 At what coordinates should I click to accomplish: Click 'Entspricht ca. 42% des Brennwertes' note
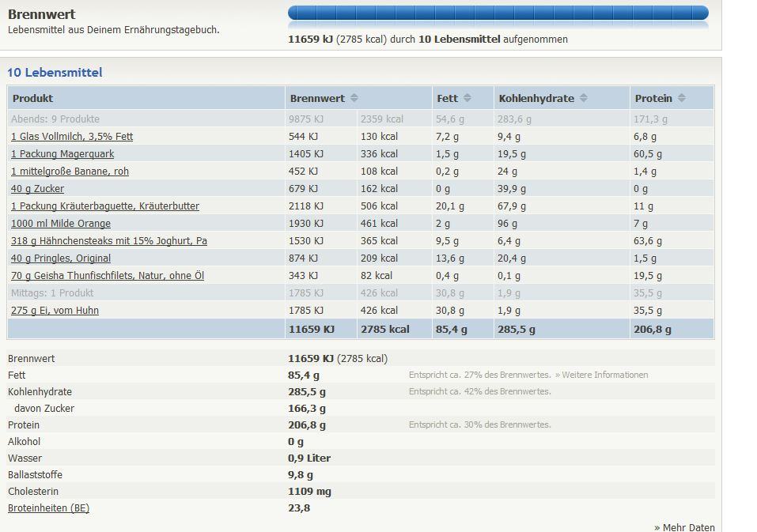point(479,391)
